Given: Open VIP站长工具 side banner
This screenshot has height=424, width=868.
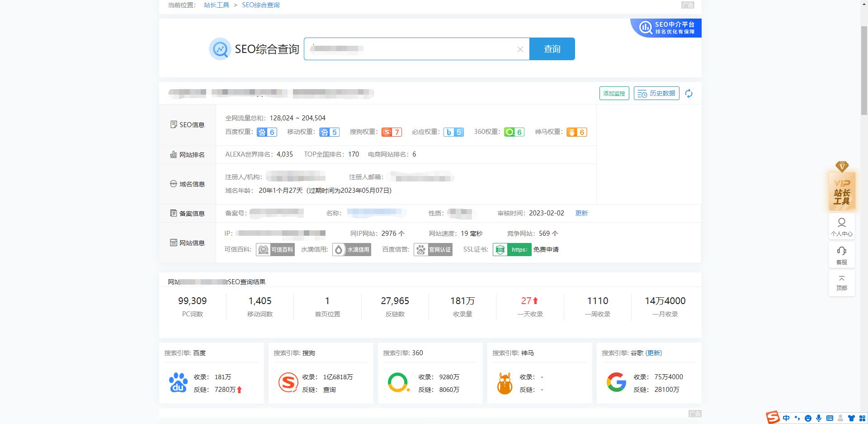Looking at the screenshot, I should tap(842, 186).
